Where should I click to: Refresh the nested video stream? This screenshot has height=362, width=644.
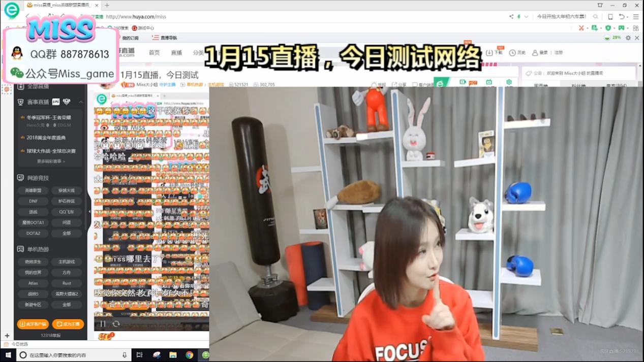coord(116,323)
